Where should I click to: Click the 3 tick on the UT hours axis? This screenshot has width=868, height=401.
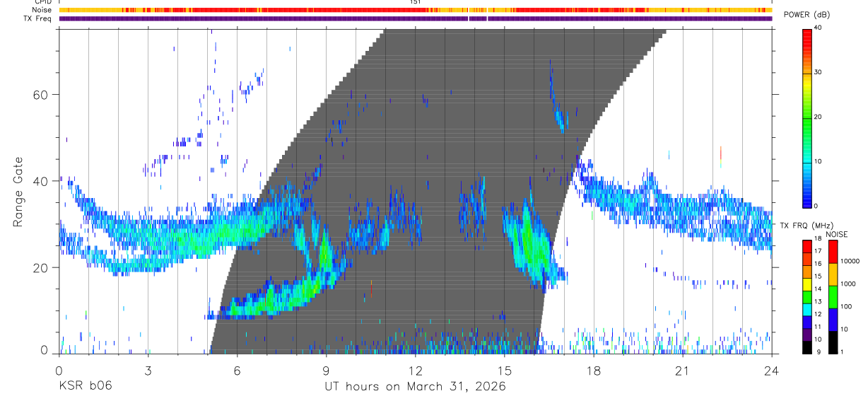point(148,371)
